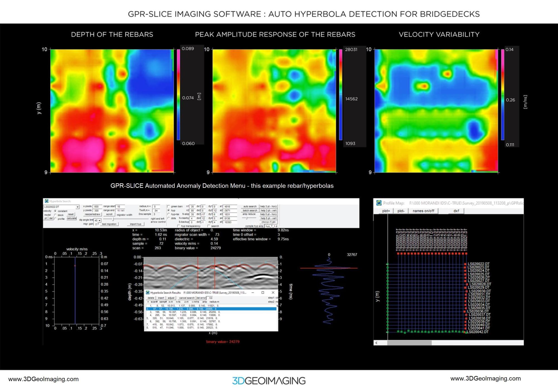Select the profile velocity model radio
The height and width of the screenshot is (392, 558).
click(x=55, y=219)
